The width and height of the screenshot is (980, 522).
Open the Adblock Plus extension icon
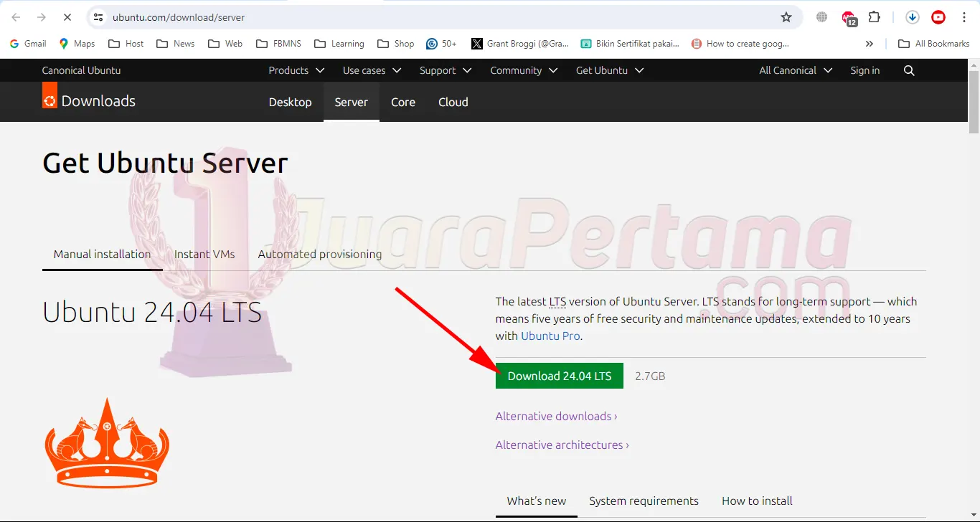click(849, 18)
